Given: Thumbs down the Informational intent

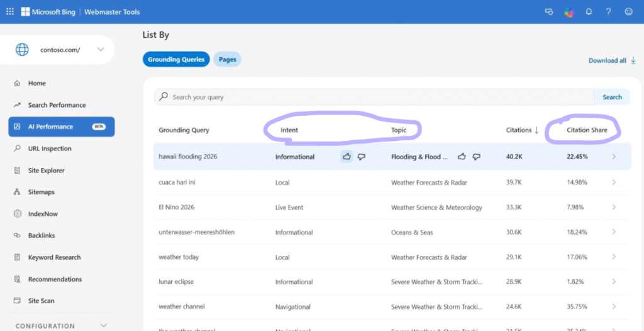Looking at the screenshot, I should coord(362,157).
